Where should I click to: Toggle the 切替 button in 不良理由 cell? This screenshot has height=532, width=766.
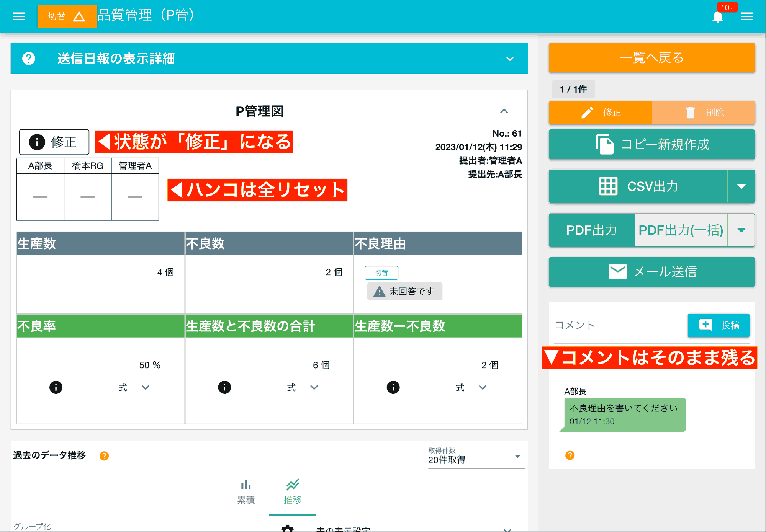[381, 273]
